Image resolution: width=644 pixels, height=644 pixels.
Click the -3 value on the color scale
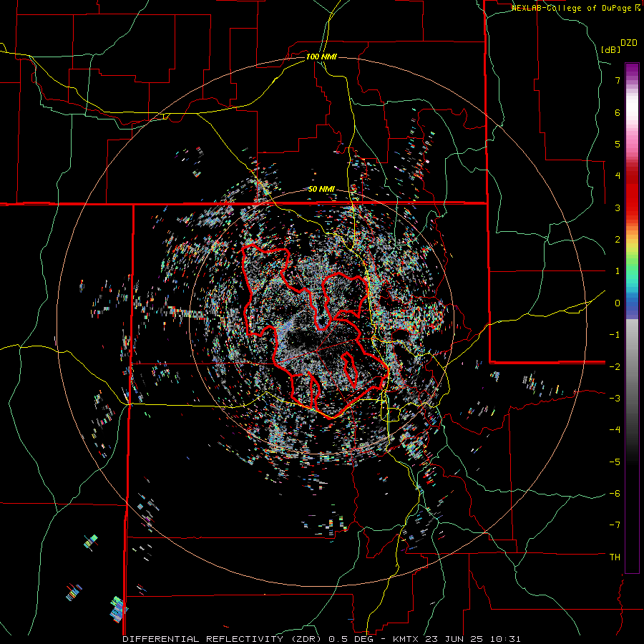(x=615, y=399)
